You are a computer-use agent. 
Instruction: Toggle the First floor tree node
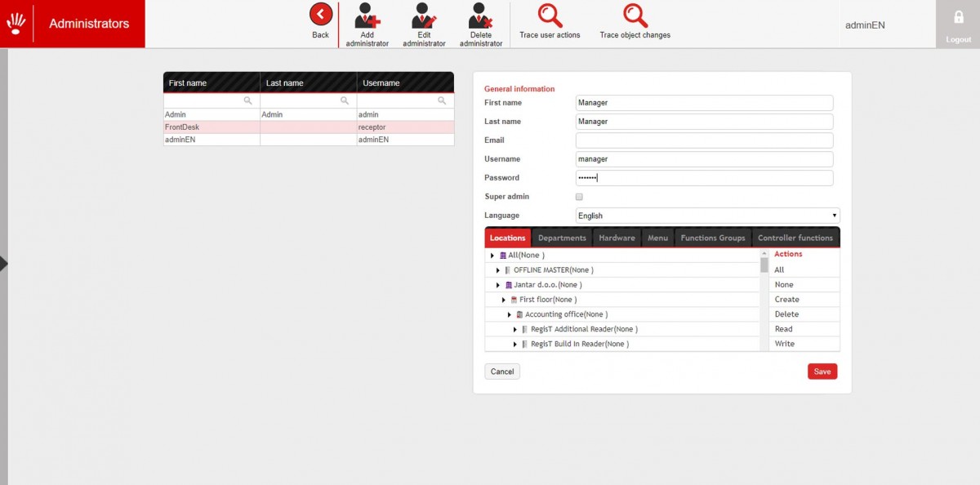(504, 300)
